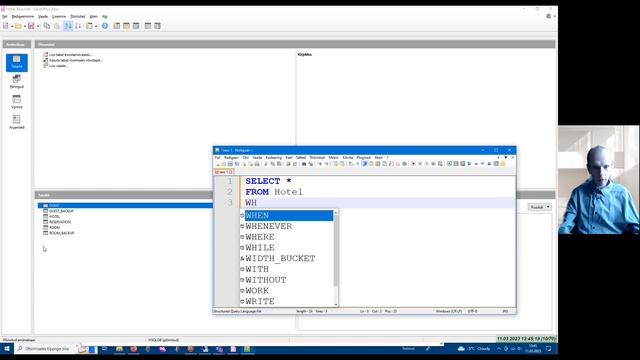Click the Form icon in Base toolbar

[89, 26]
